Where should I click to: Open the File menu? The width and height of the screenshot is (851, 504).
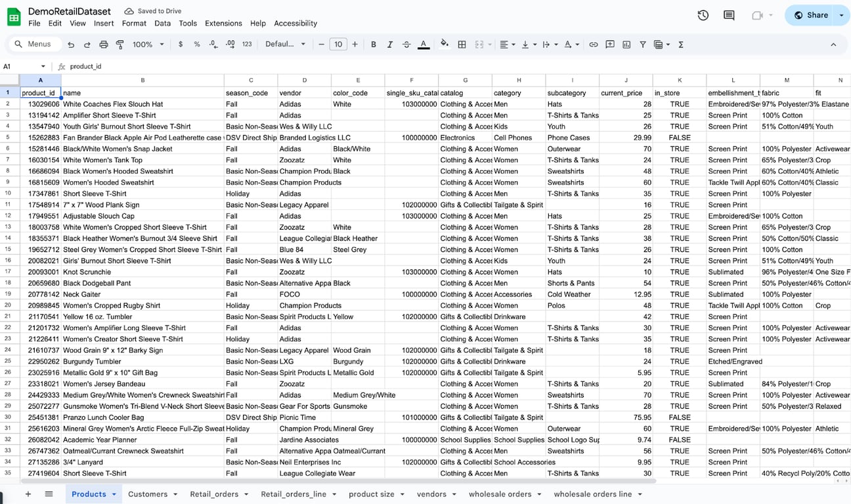click(34, 23)
